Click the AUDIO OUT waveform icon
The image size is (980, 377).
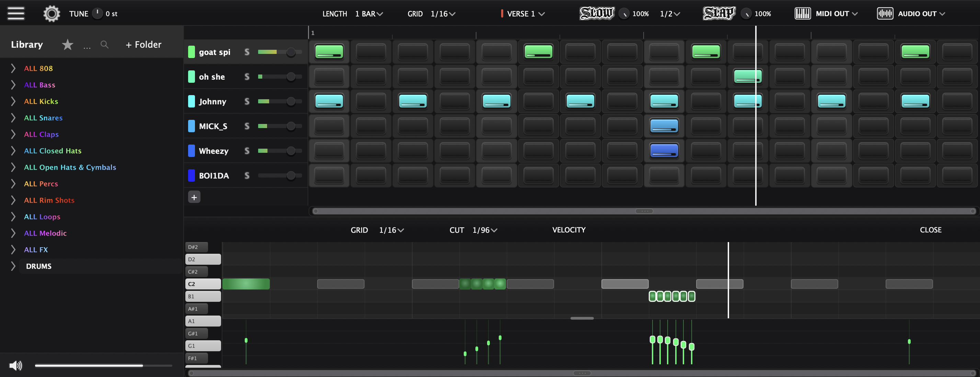(x=885, y=14)
